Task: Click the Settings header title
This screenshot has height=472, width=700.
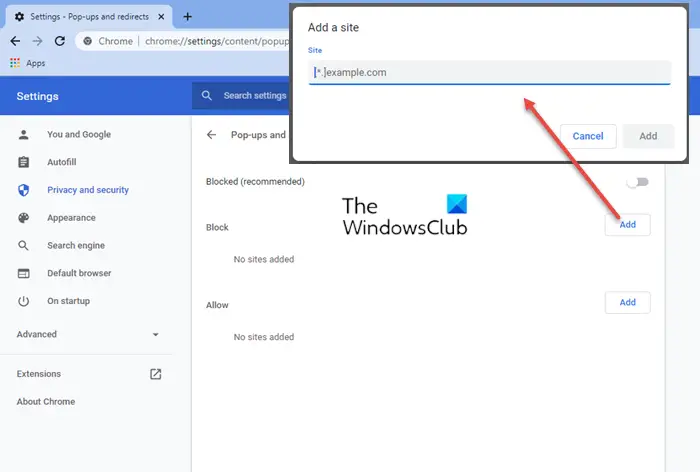Action: coord(38,96)
